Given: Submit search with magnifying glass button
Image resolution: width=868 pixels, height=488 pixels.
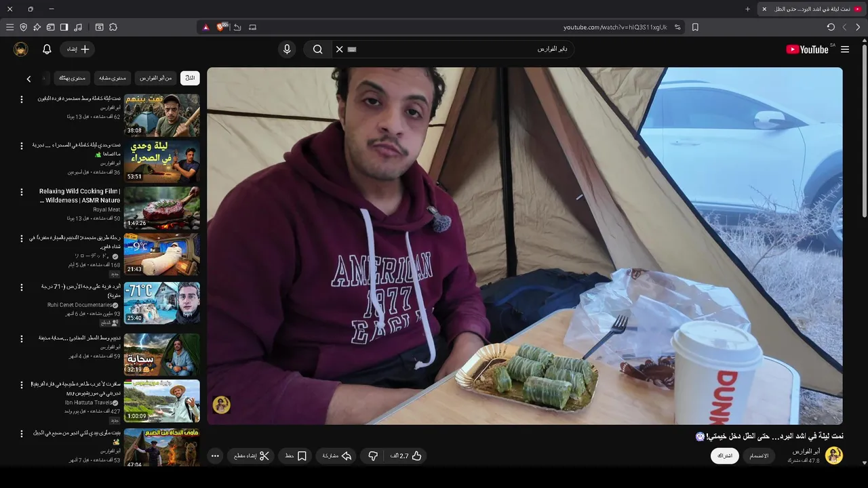Looking at the screenshot, I should pyautogui.click(x=317, y=49).
